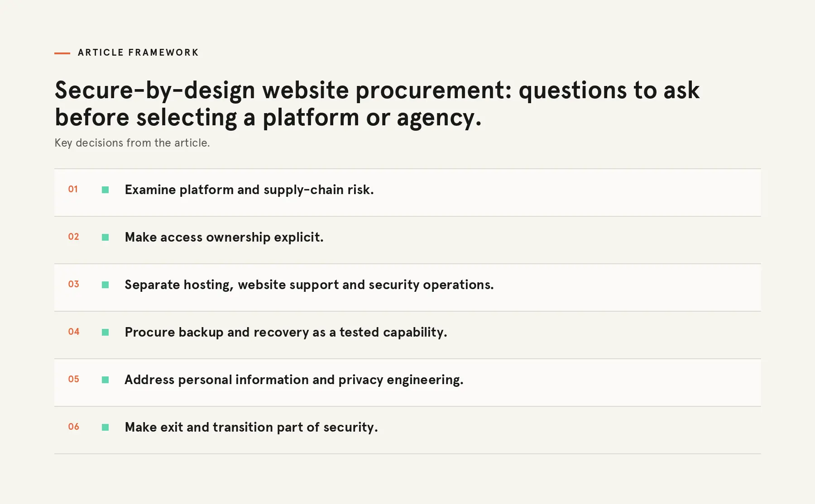Click the green square beside item 01
Screen dimensions: 815x504
pyautogui.click(x=105, y=190)
